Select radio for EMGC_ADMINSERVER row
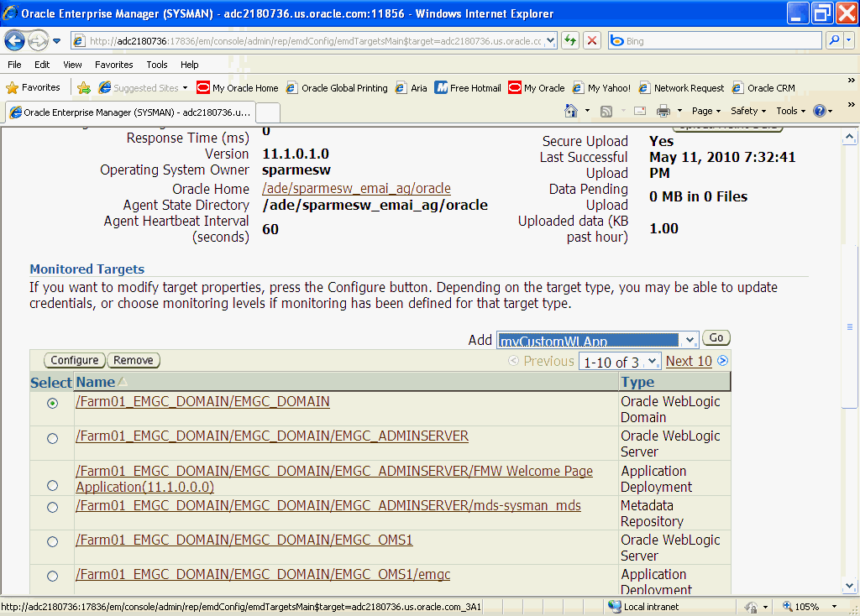The image size is (860, 616). [52, 438]
